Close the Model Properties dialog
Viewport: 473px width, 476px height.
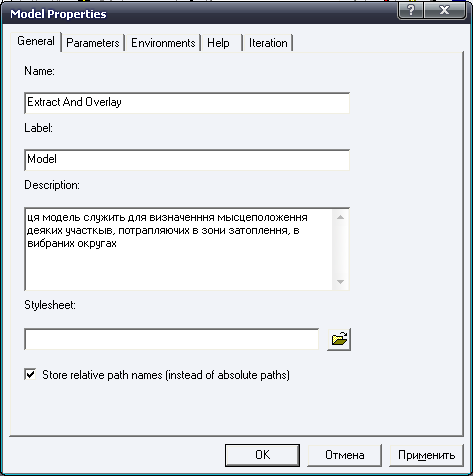[445, 10]
